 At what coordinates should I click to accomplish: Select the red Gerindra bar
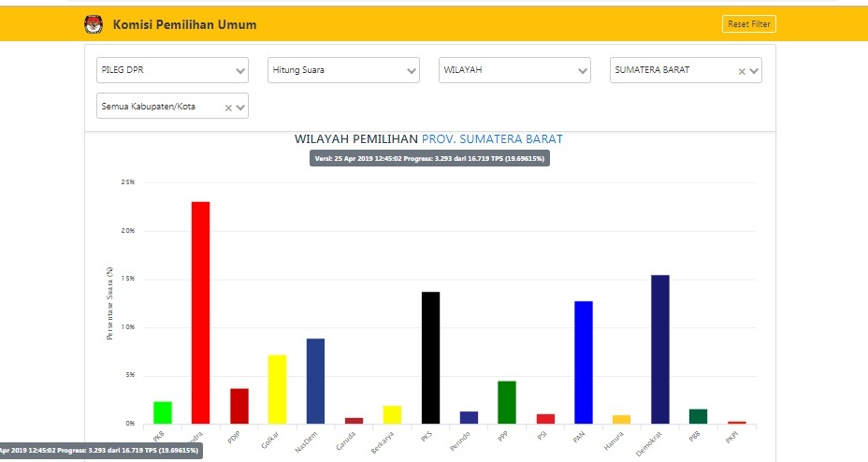click(200, 312)
